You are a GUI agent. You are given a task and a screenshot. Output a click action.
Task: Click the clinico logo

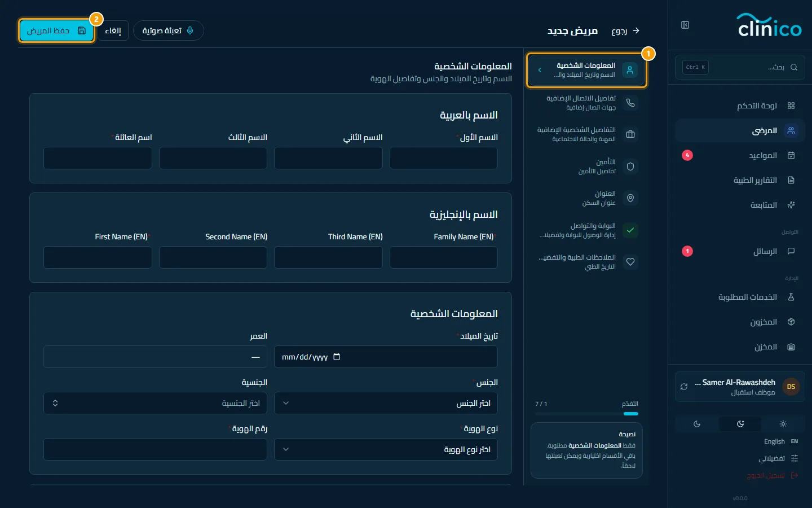(770, 25)
